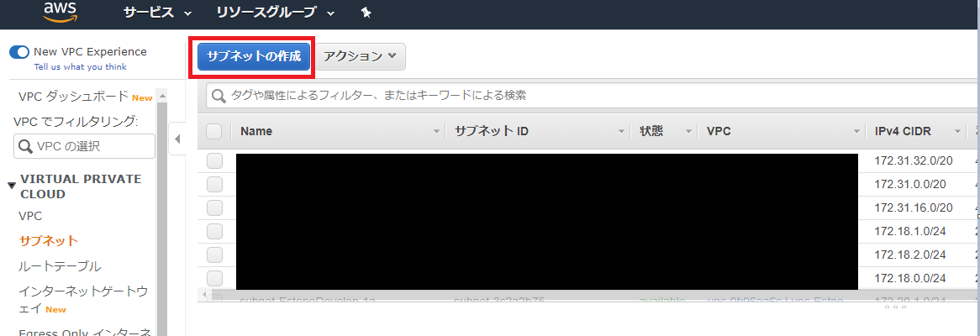Click the pin shortcut icon in header

click(366, 13)
